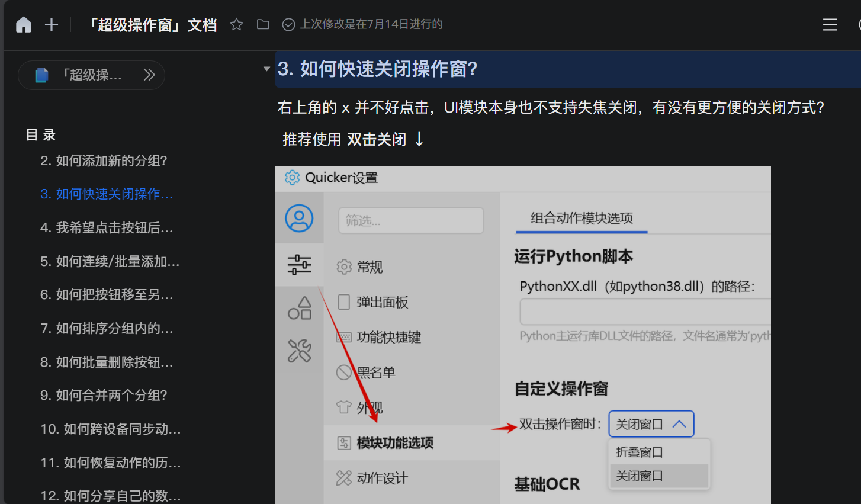
Task: Go to 6. 如何把按钮移至另… section
Action: 107,295
